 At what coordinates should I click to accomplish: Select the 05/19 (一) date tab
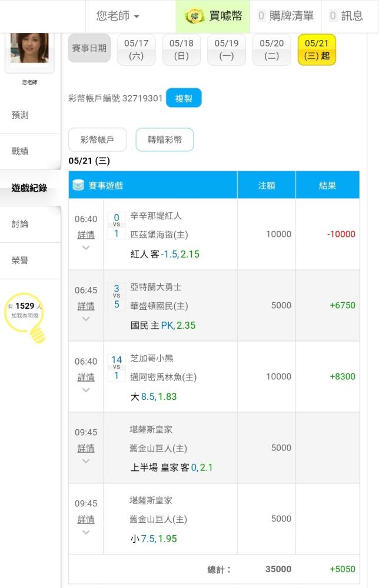pos(226,49)
